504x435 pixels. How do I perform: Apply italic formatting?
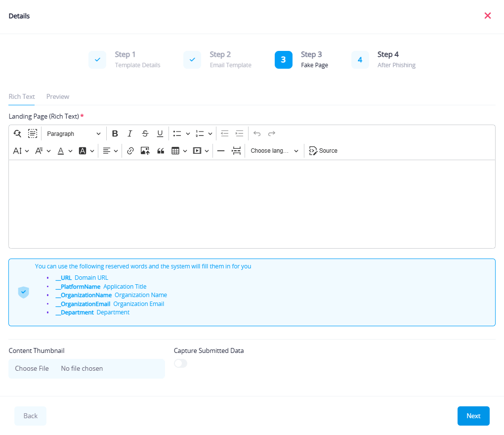pos(130,133)
